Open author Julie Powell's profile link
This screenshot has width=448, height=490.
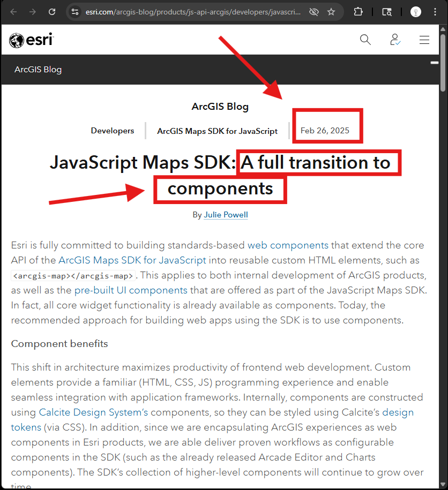(226, 215)
